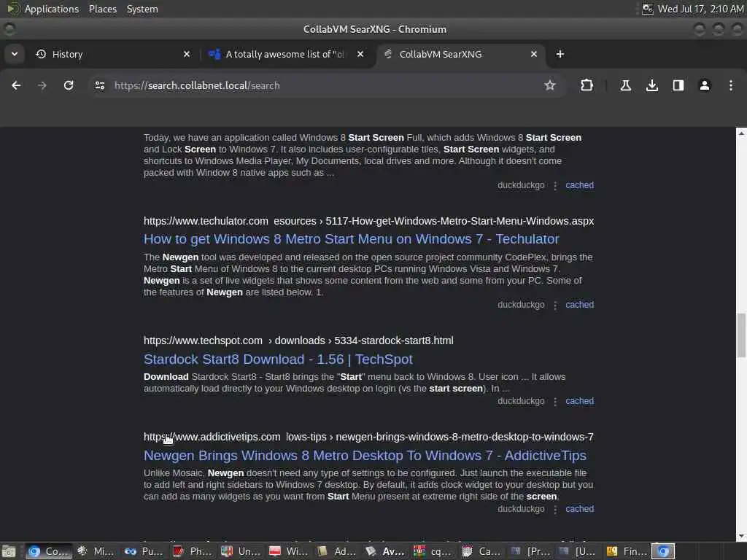Viewport: 747px width, 560px height.
Task: Expand options dots beside Techulator duckduckgo label
Action: [555, 306]
